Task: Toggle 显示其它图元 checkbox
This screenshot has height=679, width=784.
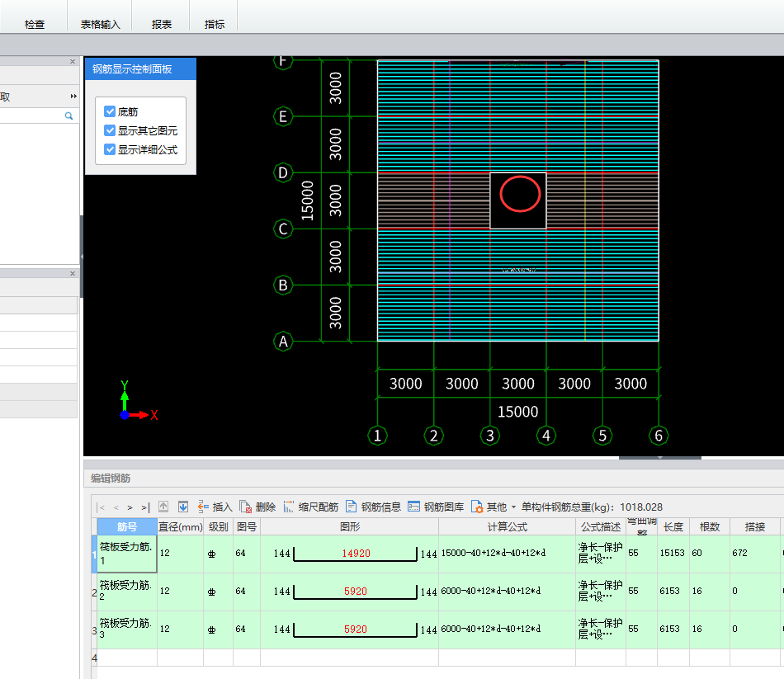Action: click(x=110, y=130)
